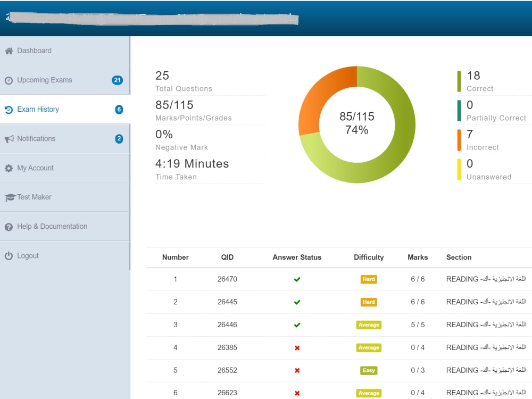Screen dimensions: 532x399
Task: Click the 85/115 74% chart center label
Action: [357, 123]
